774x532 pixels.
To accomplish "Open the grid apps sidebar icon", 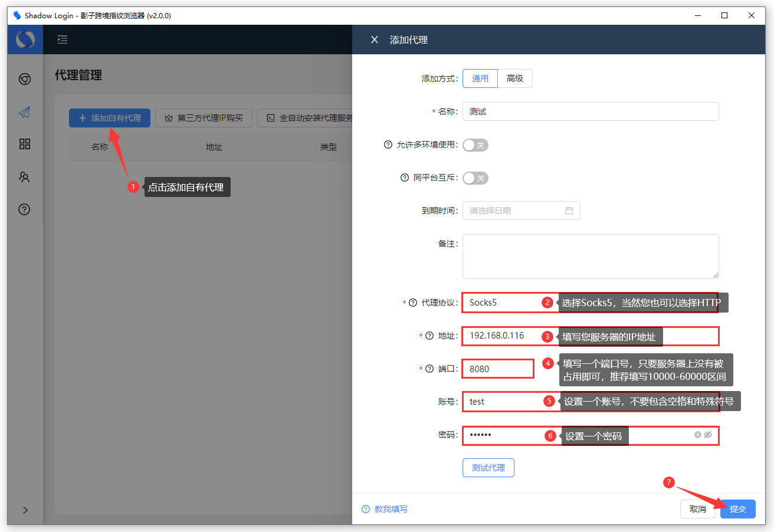I will (x=25, y=145).
